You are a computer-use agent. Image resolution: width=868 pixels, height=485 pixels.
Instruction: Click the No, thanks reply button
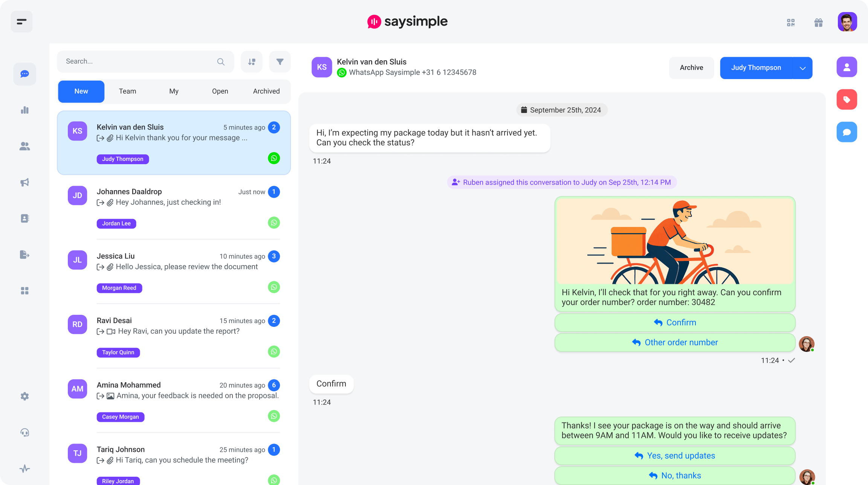[675, 476]
